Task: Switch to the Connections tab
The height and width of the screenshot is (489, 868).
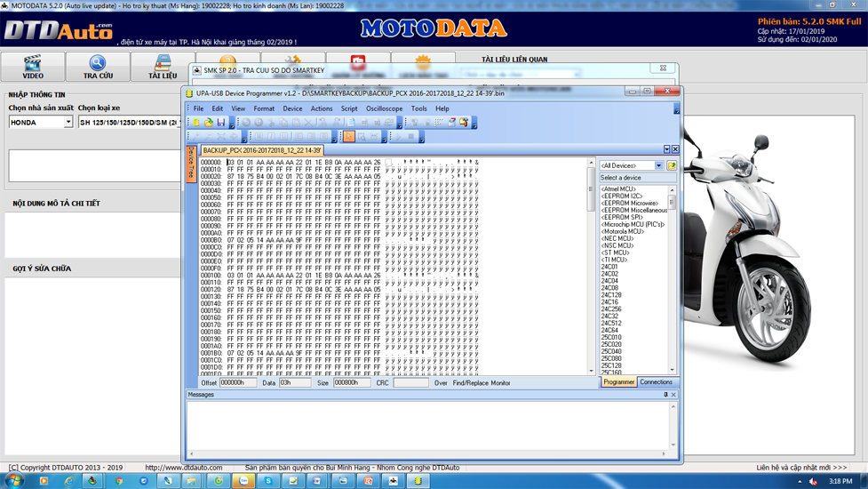Action: pos(656,382)
